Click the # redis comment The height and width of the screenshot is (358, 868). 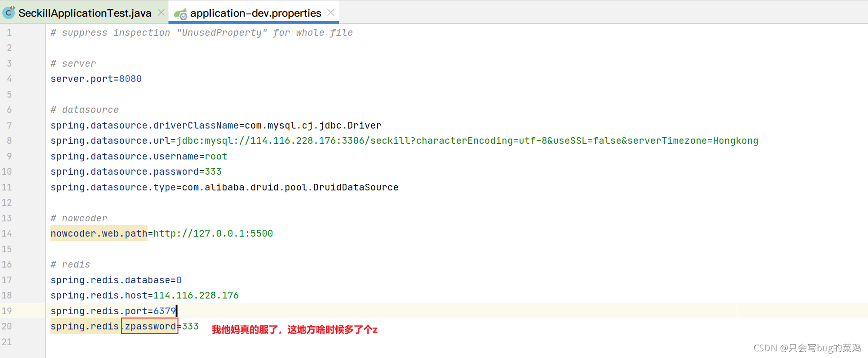[x=70, y=264]
